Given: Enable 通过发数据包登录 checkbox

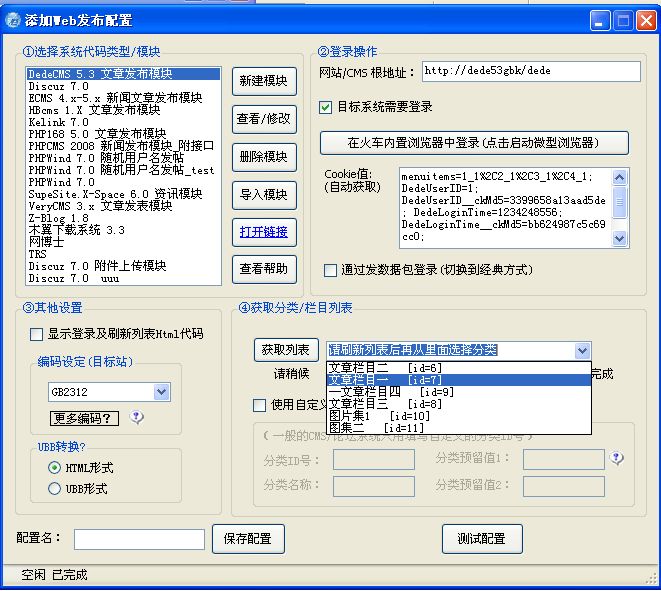Looking at the screenshot, I should coord(330,270).
